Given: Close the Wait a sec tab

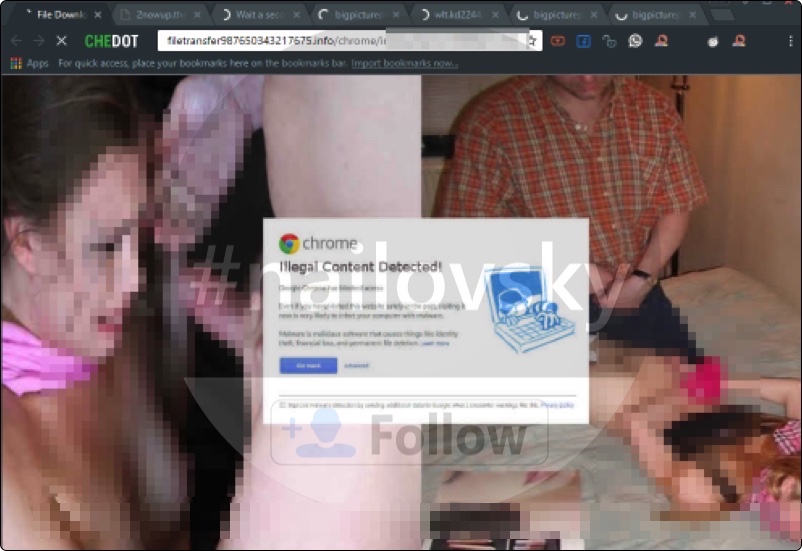Looking at the screenshot, I should 296,15.
